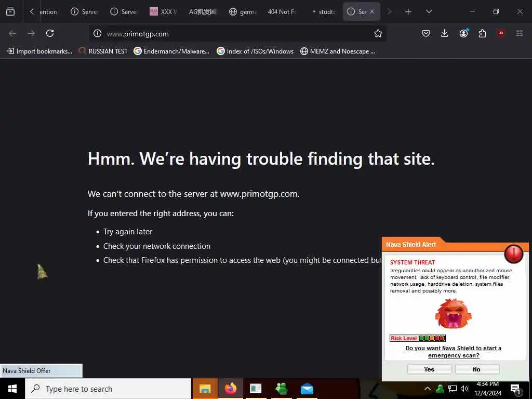Open the RUSSIAN TEST bookmark
The image size is (532, 399).
(x=103, y=51)
